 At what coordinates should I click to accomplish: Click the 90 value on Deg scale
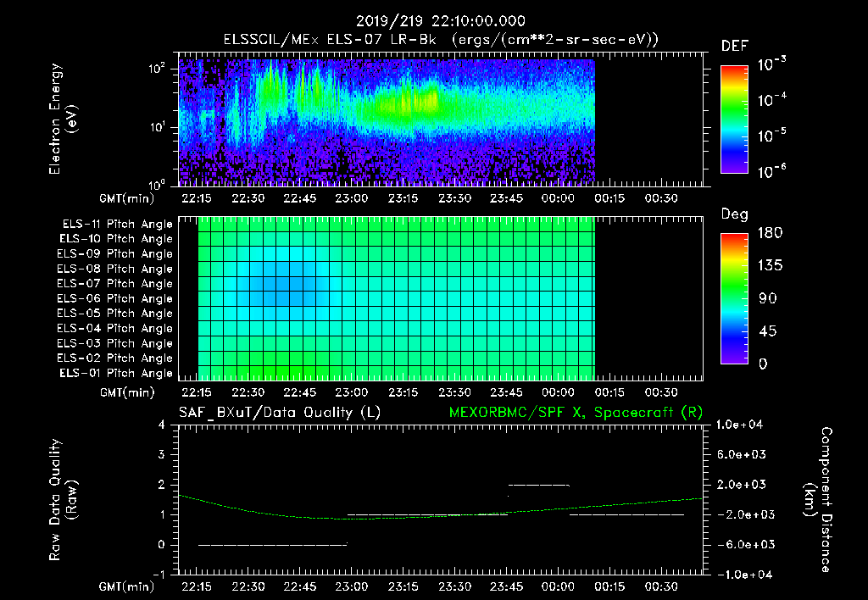tap(768, 298)
